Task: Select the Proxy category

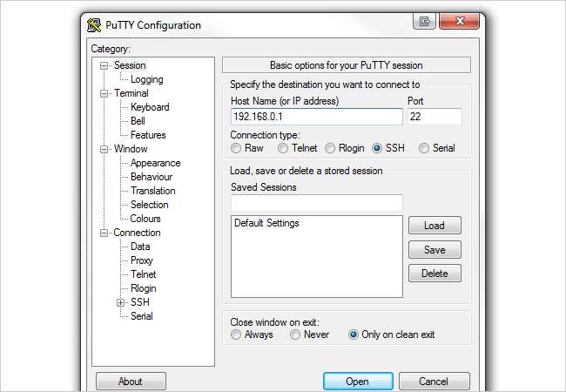Action: point(142,260)
